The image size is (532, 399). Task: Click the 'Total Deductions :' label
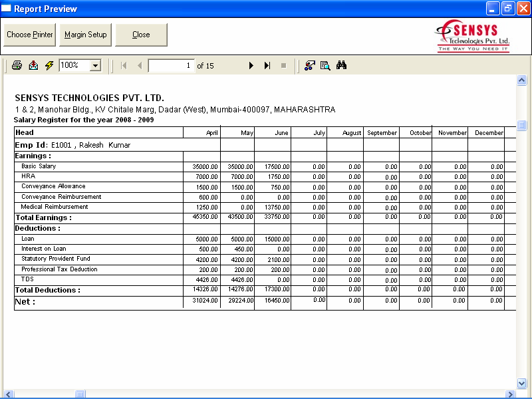coord(47,290)
